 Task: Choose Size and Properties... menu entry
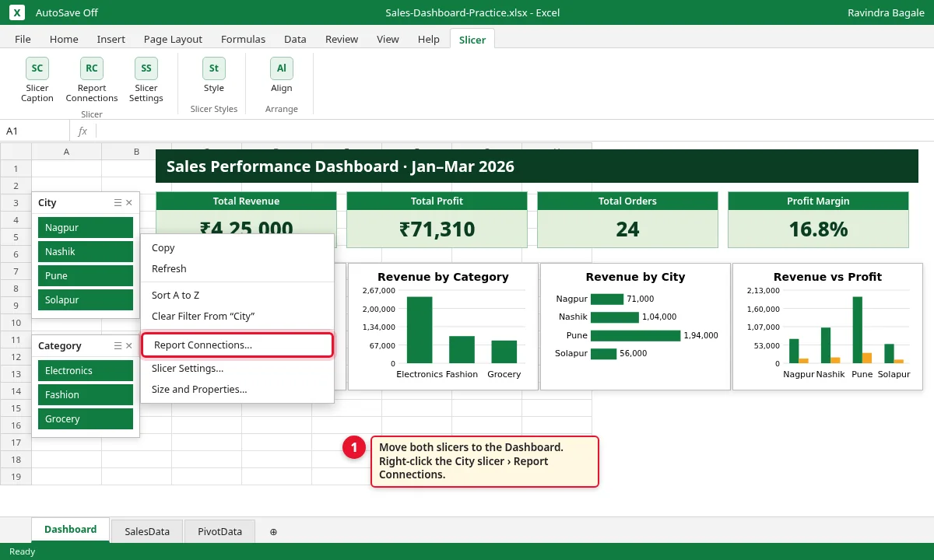coord(237,390)
